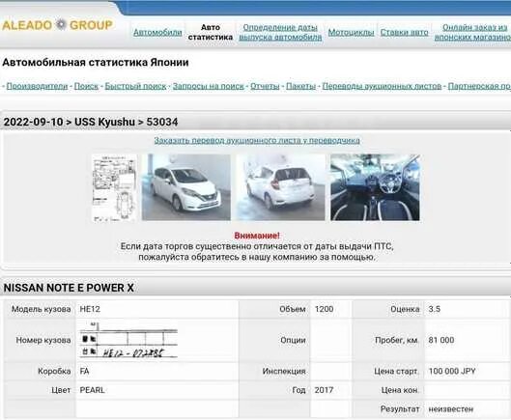
Task: Click the Инспекция label
Action: tap(284, 371)
